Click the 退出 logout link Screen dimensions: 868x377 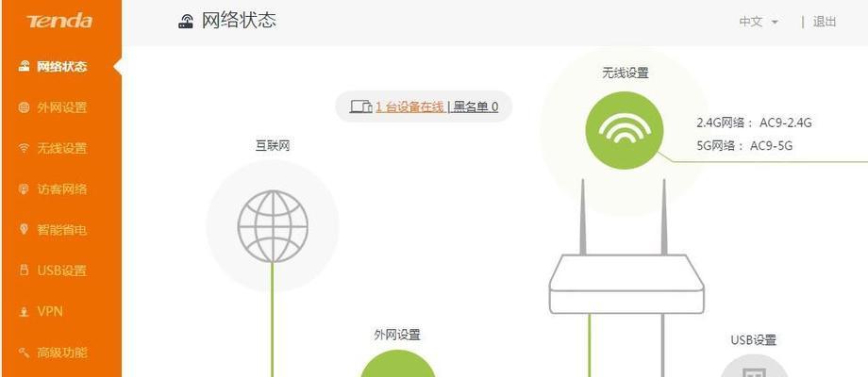[825, 22]
